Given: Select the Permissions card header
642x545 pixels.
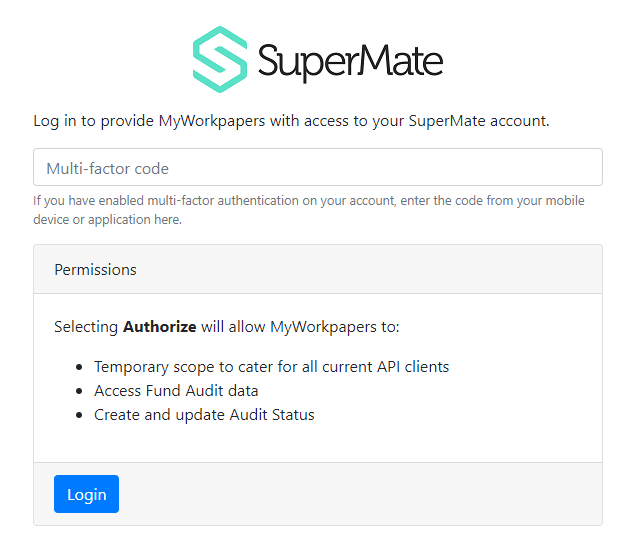Looking at the screenshot, I should point(318,269).
